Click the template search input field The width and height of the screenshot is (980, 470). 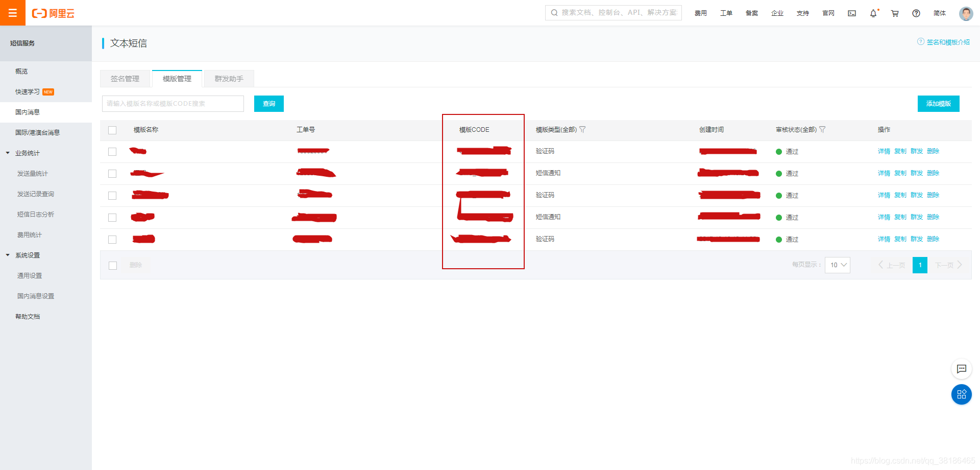click(x=173, y=104)
